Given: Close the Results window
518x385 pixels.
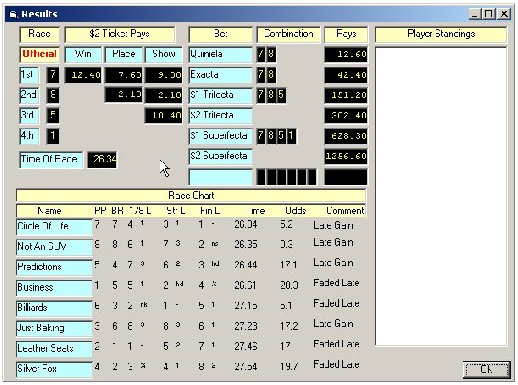Looking at the screenshot, I should click(504, 14).
